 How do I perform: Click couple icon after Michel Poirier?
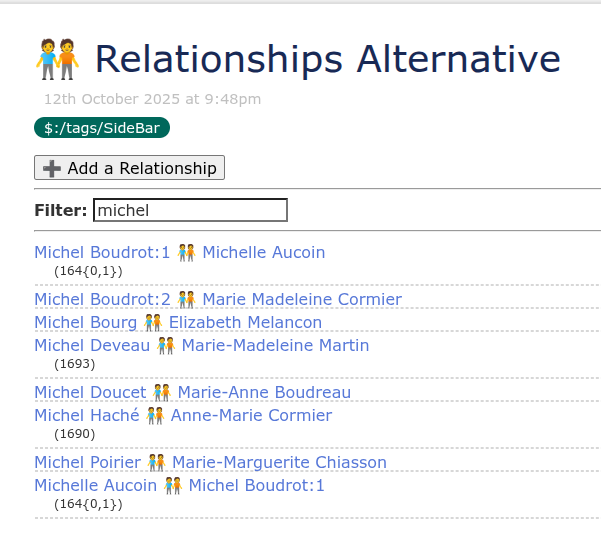click(x=157, y=462)
